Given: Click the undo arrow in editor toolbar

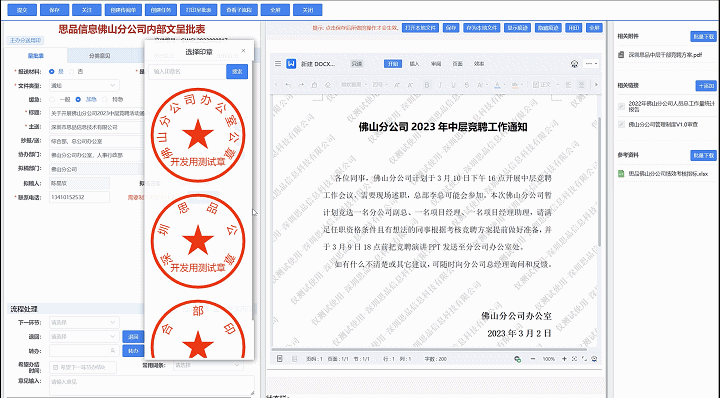Looking at the screenshot, I should [x=288, y=85].
